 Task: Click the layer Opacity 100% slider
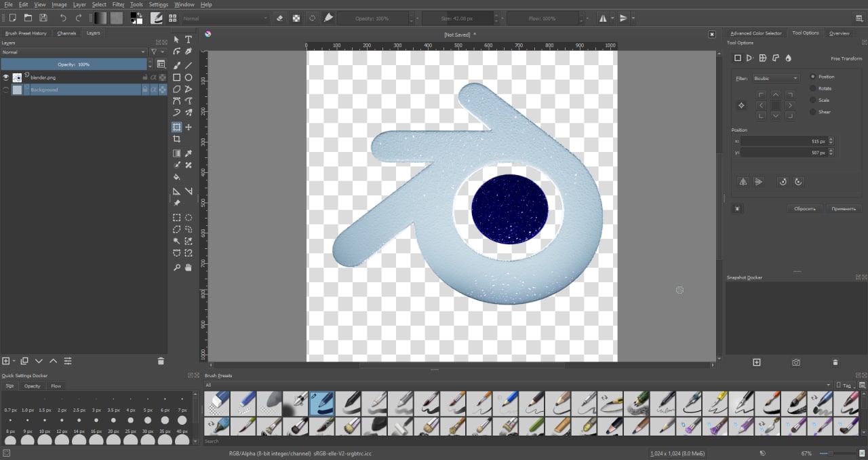(x=73, y=64)
